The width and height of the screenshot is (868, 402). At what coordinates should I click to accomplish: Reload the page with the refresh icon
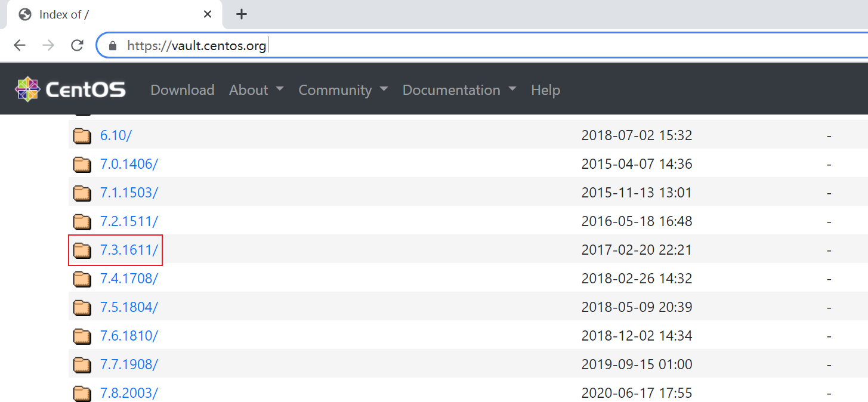[77, 45]
